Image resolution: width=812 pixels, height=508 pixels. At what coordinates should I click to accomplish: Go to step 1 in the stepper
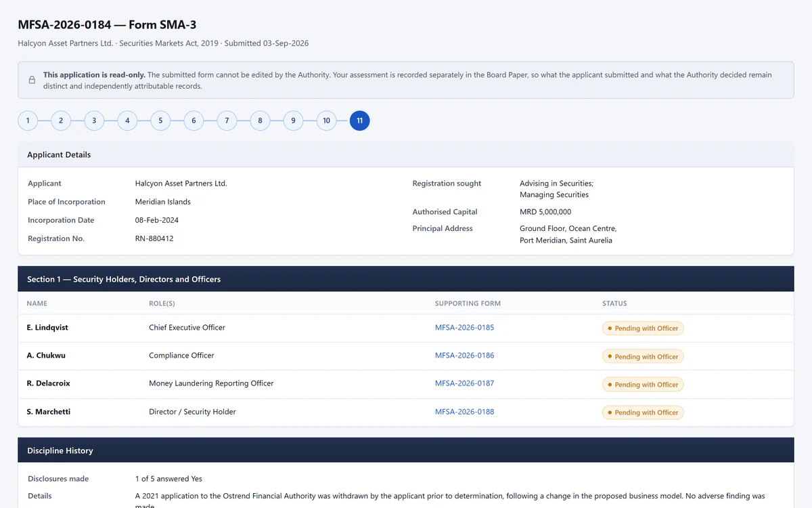pos(28,121)
